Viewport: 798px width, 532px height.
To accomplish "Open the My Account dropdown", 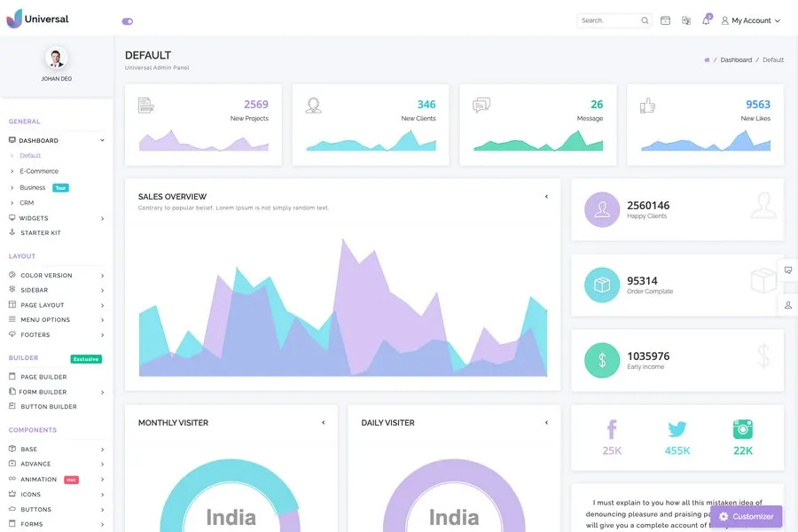I will (x=750, y=20).
